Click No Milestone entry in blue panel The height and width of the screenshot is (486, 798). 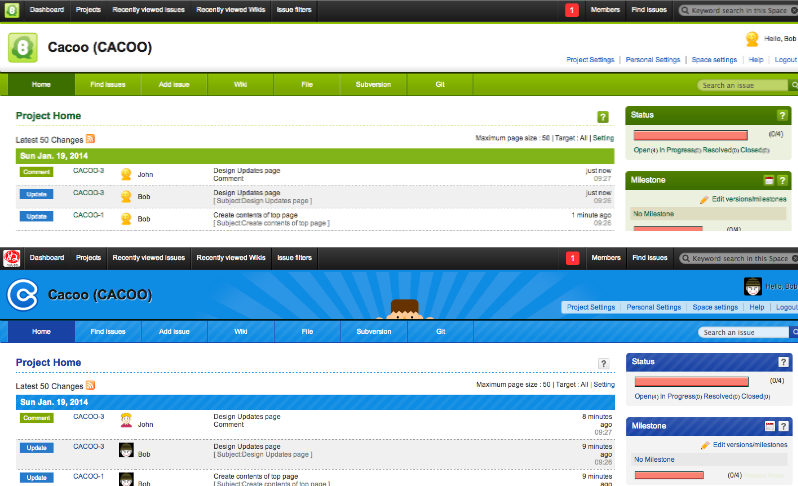[x=709, y=460]
